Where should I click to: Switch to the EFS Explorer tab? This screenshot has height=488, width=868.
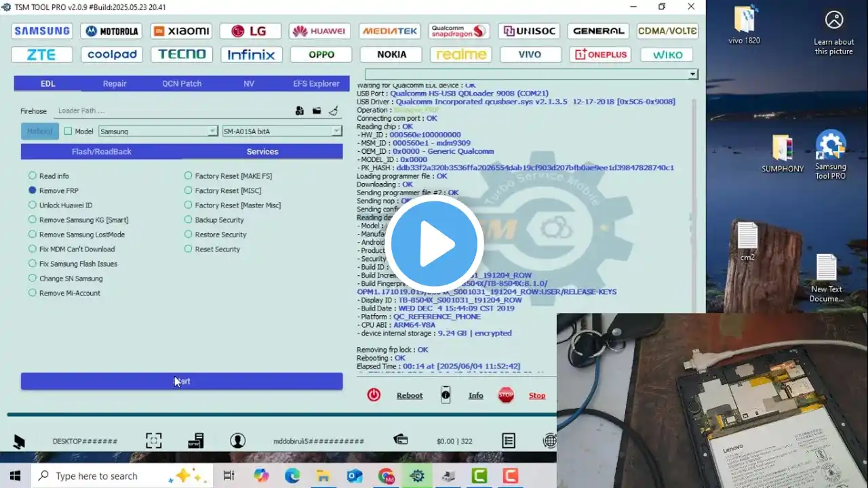tap(316, 83)
